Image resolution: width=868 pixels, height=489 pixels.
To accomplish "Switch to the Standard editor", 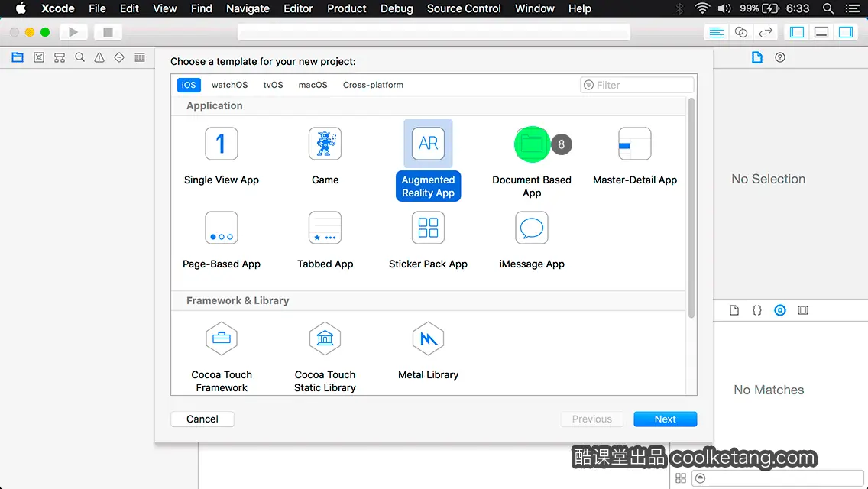I will pos(716,32).
